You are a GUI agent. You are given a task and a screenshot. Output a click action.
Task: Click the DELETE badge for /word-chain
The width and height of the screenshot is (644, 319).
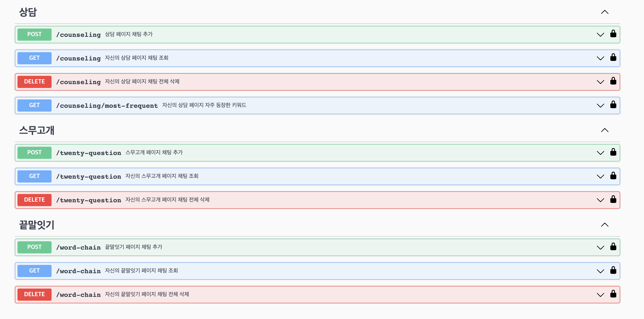35,295
